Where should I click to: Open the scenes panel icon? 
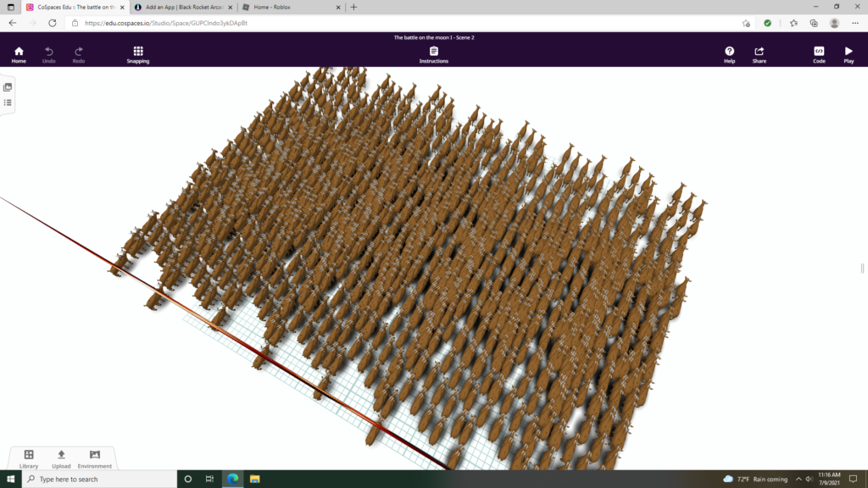pyautogui.click(x=8, y=87)
